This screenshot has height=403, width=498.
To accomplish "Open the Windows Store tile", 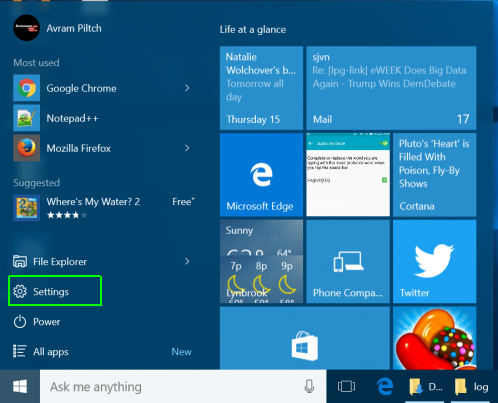I will 305,338.
